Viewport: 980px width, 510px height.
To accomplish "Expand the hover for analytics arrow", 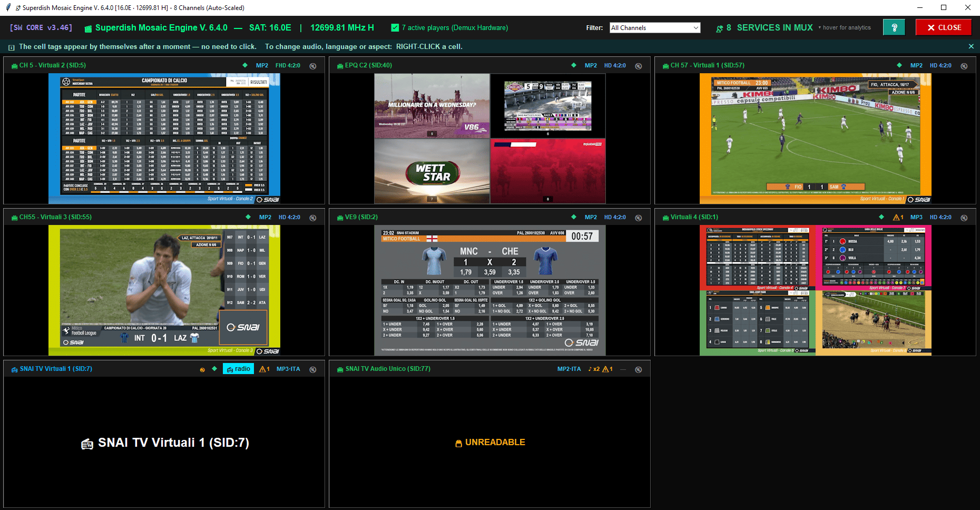I will pos(820,27).
